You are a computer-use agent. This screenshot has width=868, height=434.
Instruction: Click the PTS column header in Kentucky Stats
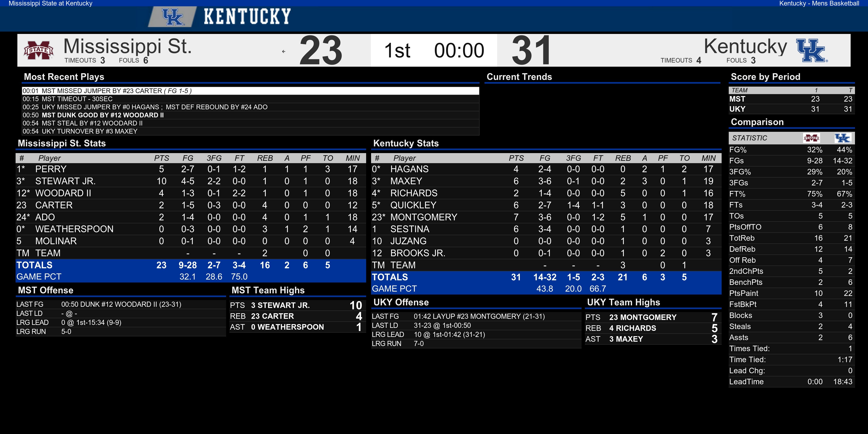point(516,158)
